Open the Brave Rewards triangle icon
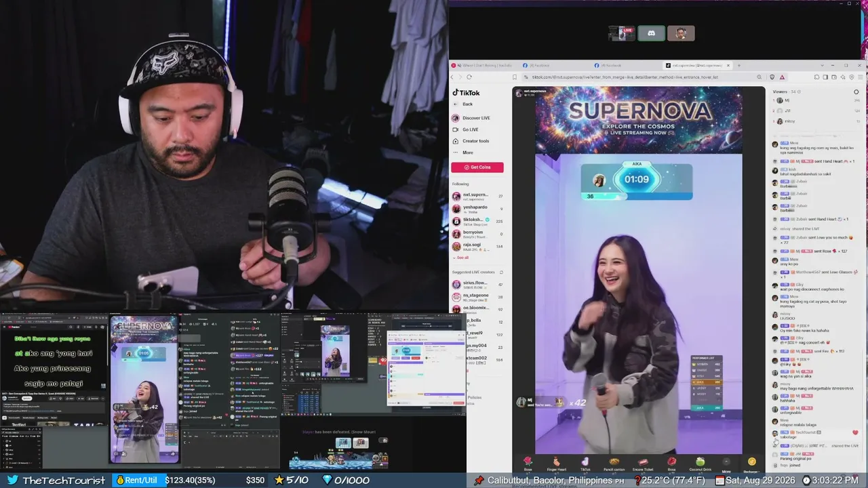The image size is (868, 488). click(782, 77)
